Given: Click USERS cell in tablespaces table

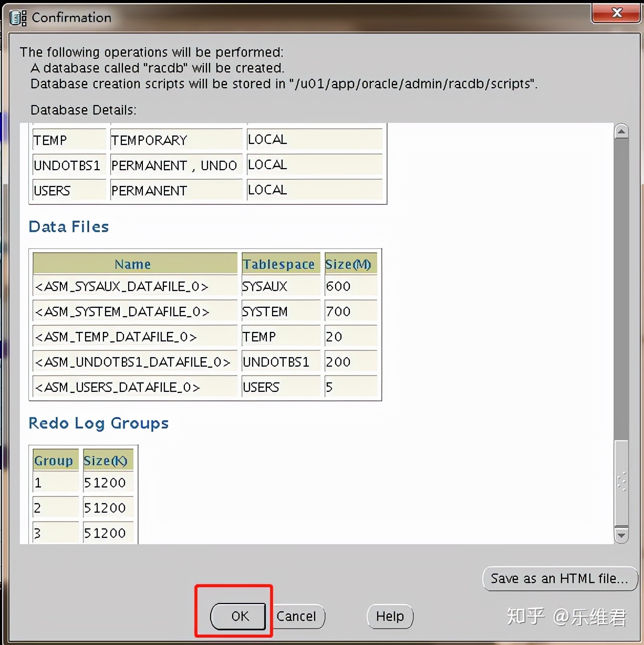Looking at the screenshot, I should (69, 190).
